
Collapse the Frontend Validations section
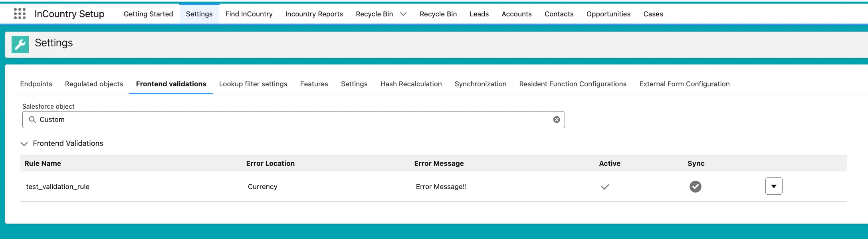(x=24, y=143)
